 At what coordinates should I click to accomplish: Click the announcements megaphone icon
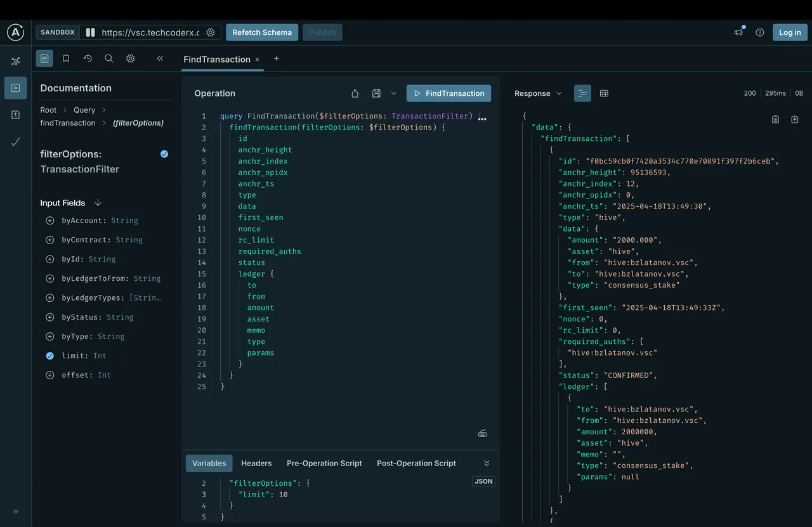click(738, 32)
